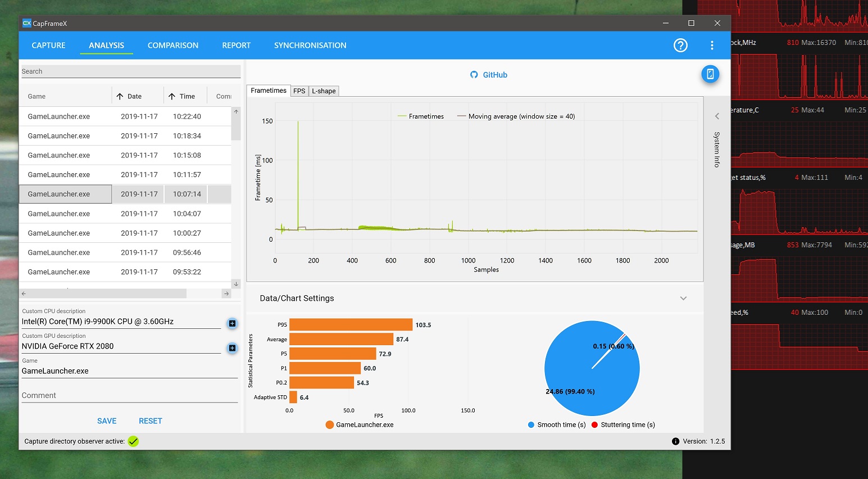The height and width of the screenshot is (479, 868).
Task: Edit the Custom CPU description field
Action: pyautogui.click(x=121, y=322)
